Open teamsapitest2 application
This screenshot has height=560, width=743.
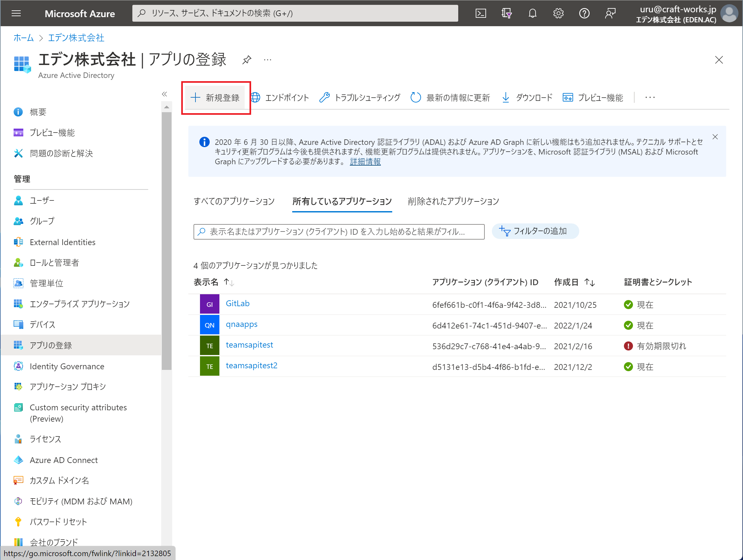251,366
